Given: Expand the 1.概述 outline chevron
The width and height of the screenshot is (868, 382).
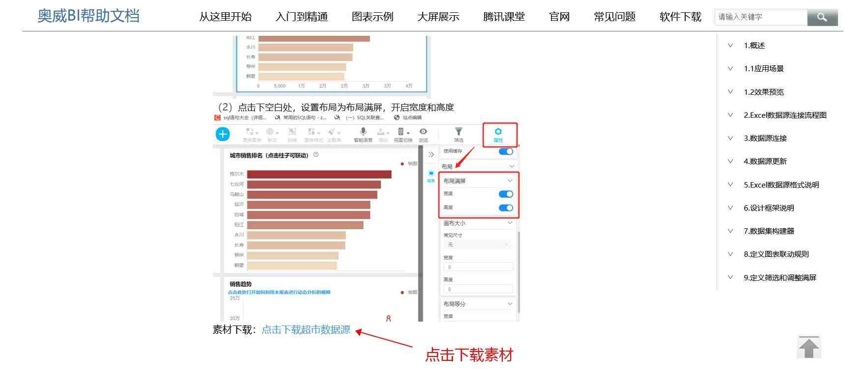Looking at the screenshot, I should point(730,45).
